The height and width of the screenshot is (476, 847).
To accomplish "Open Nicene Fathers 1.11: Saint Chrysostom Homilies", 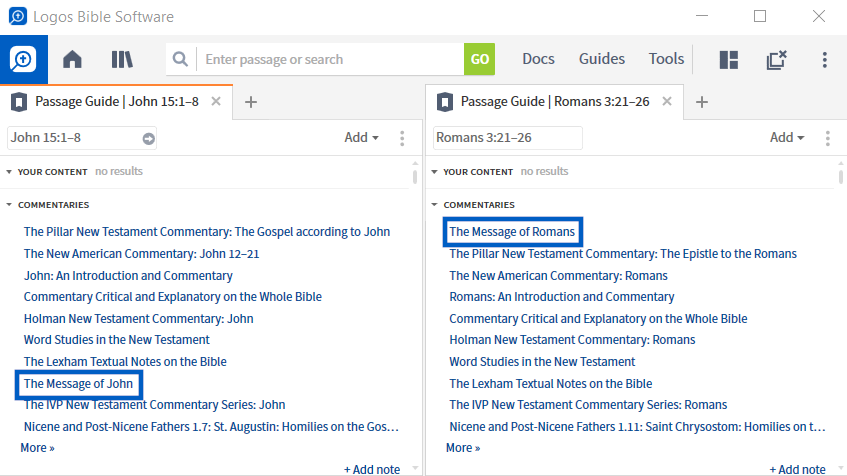I will [637, 427].
